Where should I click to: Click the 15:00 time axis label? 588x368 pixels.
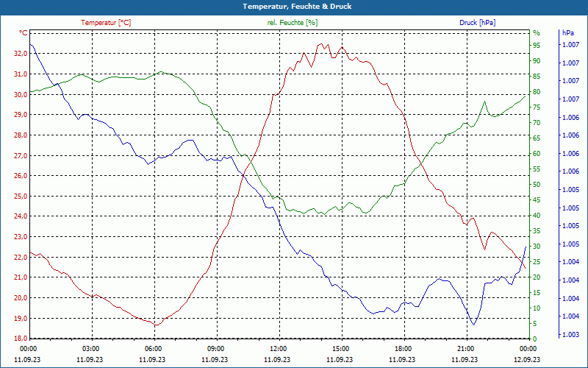point(340,349)
